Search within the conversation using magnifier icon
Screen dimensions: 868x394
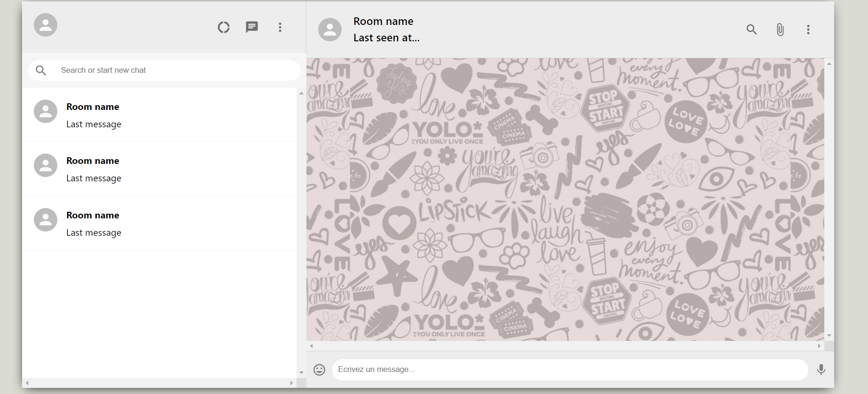tap(751, 30)
